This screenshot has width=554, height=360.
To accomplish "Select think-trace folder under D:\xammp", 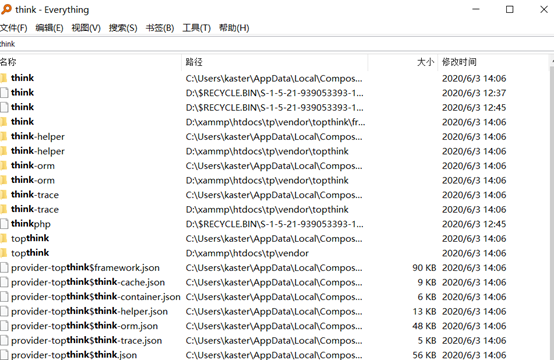I will tap(35, 209).
